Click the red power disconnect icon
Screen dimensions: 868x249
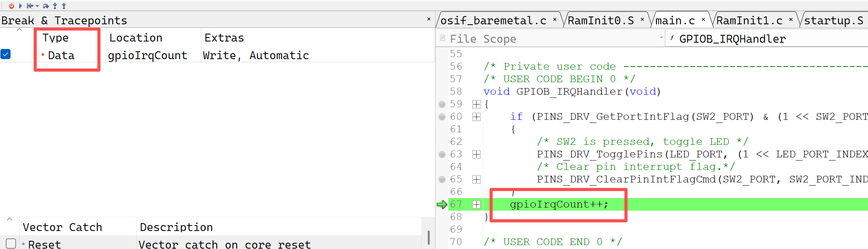[11, 6]
